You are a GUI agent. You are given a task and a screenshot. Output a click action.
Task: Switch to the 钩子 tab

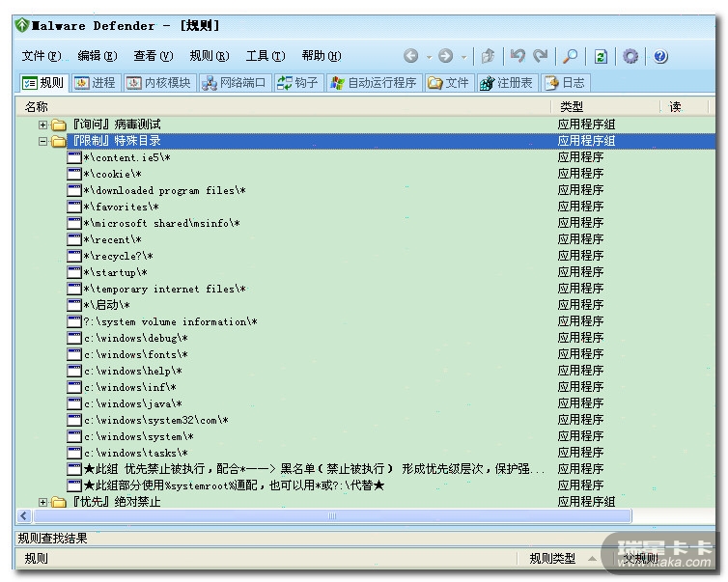pyautogui.click(x=297, y=83)
